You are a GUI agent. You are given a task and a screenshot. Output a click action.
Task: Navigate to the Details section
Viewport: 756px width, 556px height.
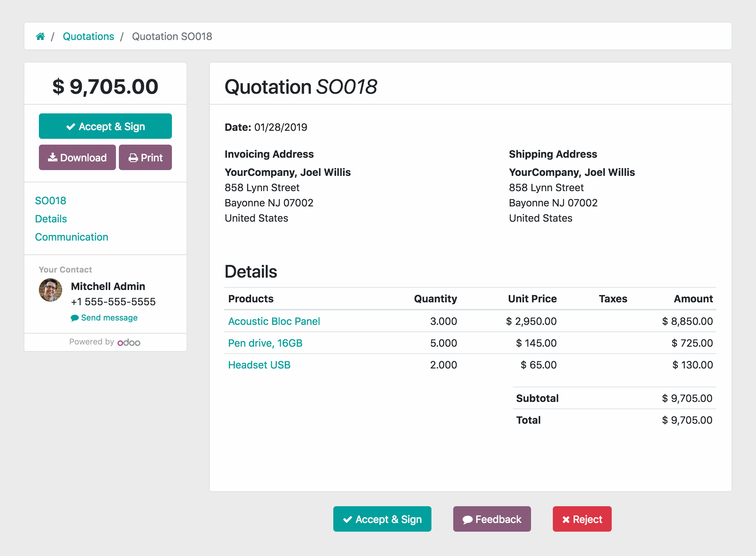point(51,219)
